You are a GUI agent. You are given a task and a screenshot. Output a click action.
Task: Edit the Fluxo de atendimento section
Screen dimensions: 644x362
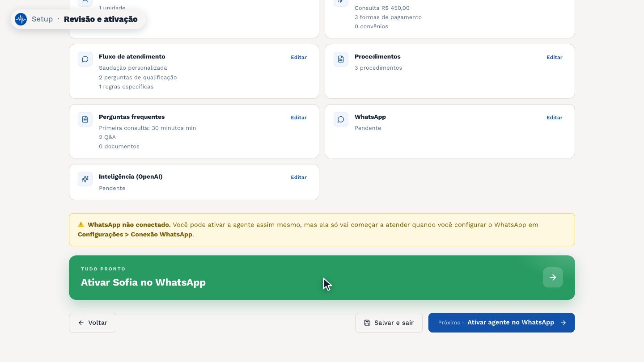(299, 57)
